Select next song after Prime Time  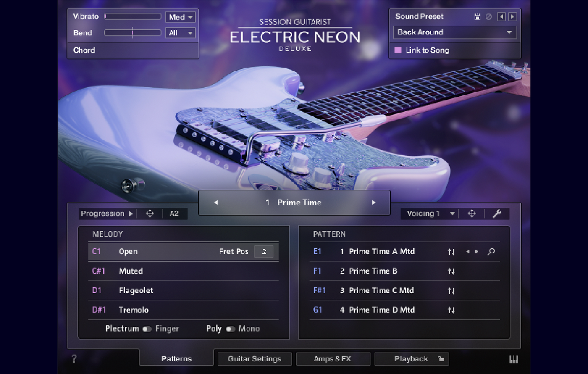(373, 203)
